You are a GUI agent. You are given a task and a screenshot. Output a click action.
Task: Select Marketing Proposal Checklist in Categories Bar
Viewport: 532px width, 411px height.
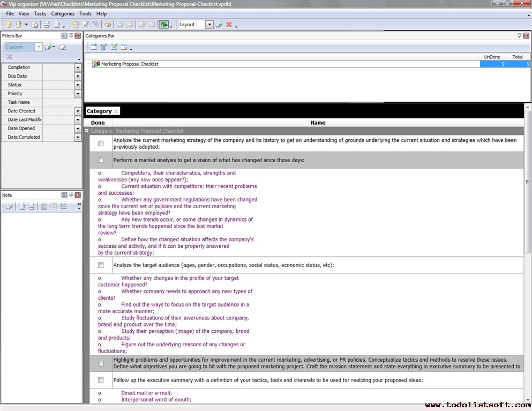click(129, 64)
